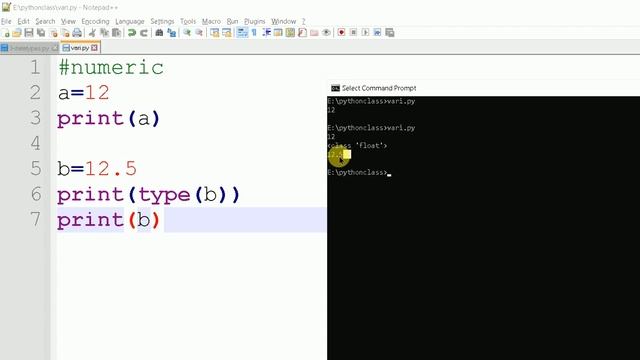Viewport: 640px width, 360px height.
Task: Zoom out using the magnifier minus icon
Action: point(199,33)
